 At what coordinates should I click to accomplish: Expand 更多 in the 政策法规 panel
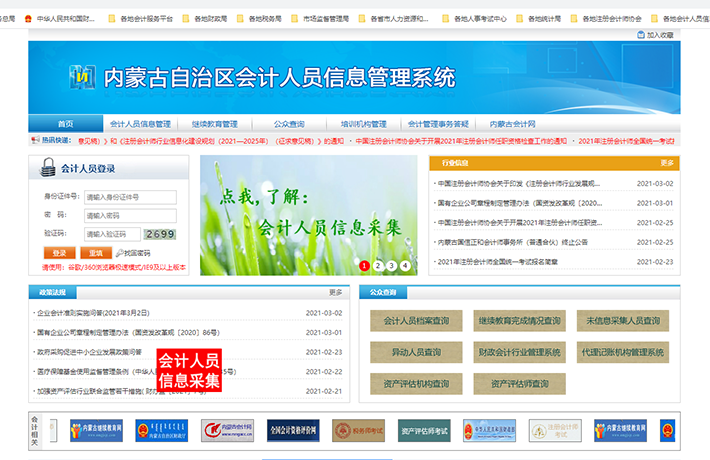point(336,292)
